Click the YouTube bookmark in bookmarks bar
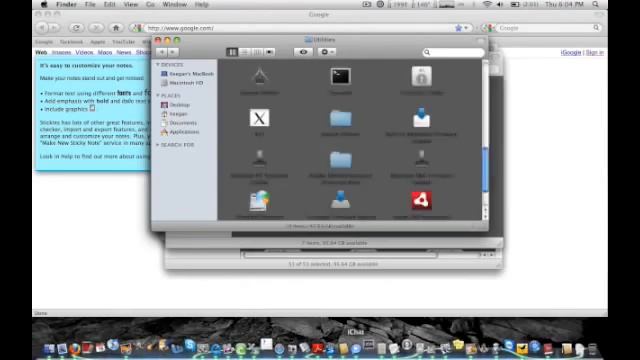The height and width of the screenshot is (360, 640). pyautogui.click(x=123, y=42)
